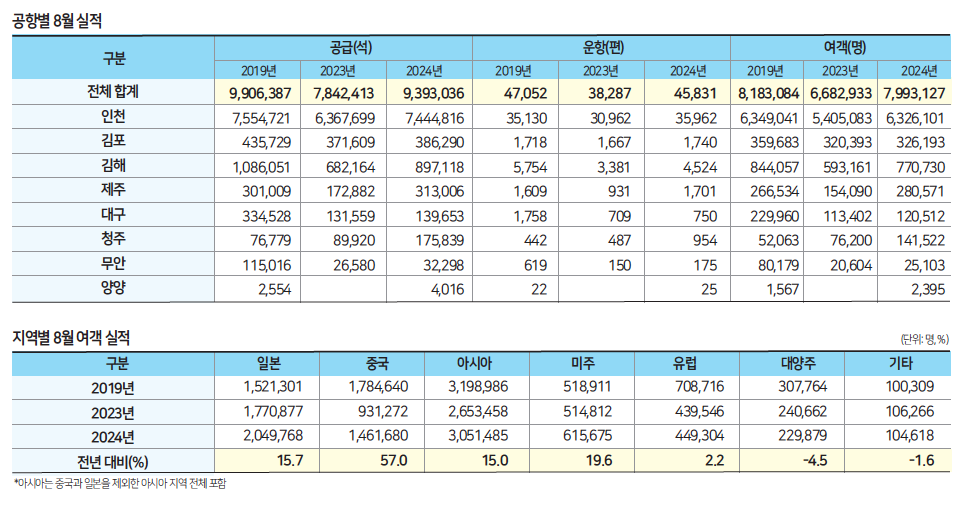Click Gimpo flights cell 1,667

click(x=614, y=143)
